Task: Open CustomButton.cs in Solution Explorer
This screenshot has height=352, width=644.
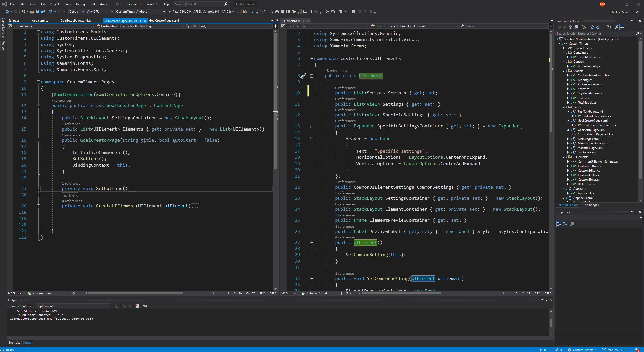Action: coord(589,166)
